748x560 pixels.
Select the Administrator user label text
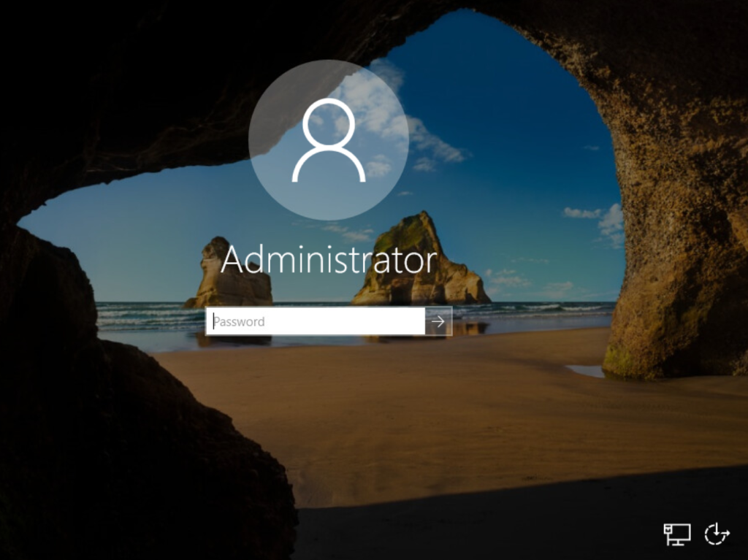tap(328, 260)
